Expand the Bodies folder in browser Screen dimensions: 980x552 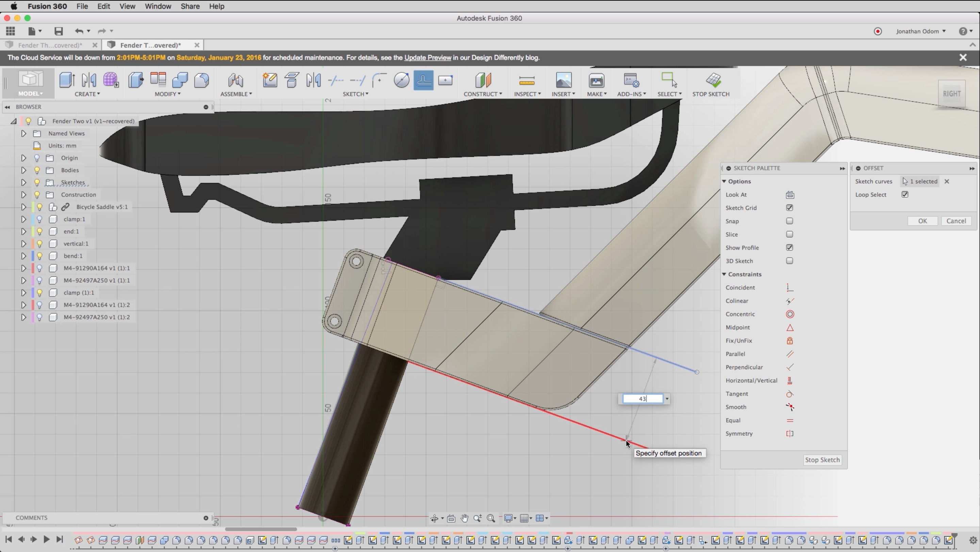(x=23, y=170)
